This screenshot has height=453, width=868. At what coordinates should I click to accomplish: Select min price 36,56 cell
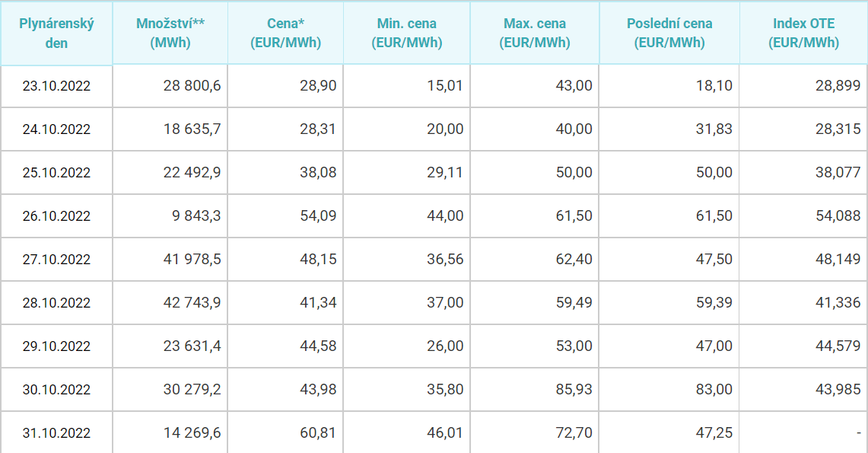point(407,259)
